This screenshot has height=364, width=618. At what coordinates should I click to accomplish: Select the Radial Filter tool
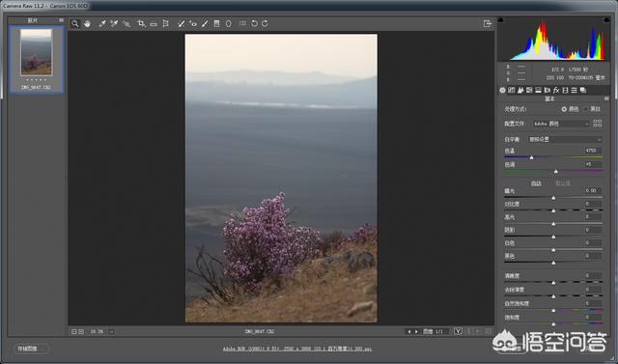tap(228, 23)
